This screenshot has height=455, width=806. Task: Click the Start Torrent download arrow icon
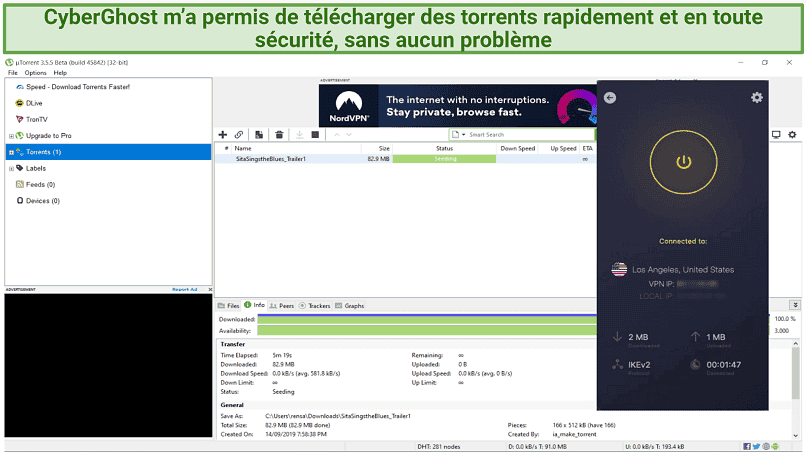(299, 135)
